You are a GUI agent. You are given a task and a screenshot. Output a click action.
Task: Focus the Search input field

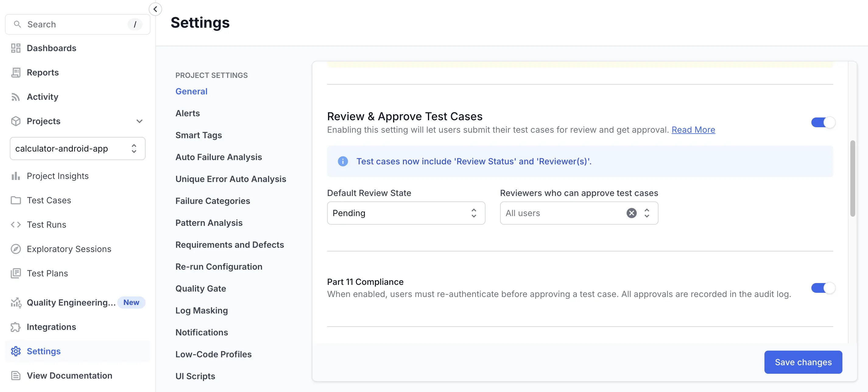click(77, 24)
